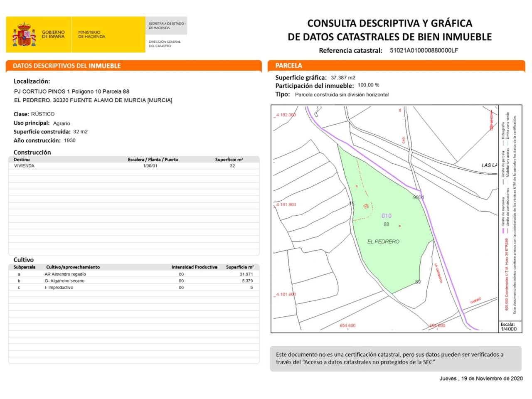
Task: Click the '4.181.600' coordinate label
Action: 286,294
